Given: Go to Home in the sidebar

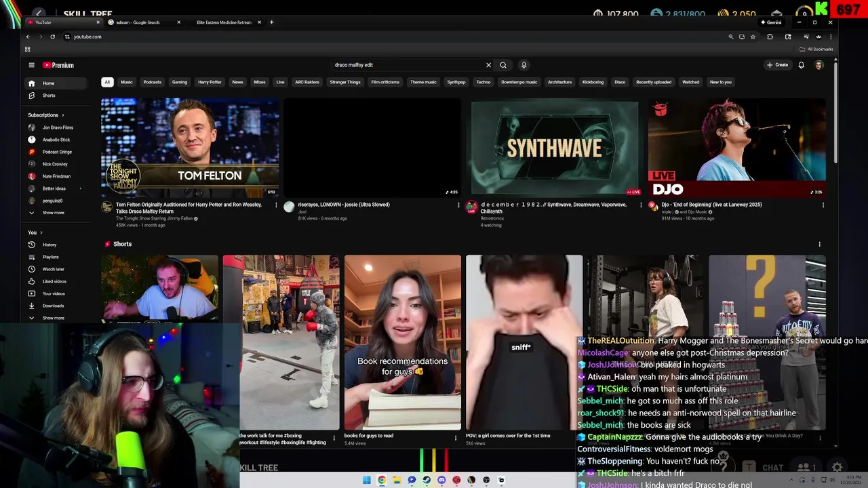Looking at the screenshot, I should tap(56, 83).
